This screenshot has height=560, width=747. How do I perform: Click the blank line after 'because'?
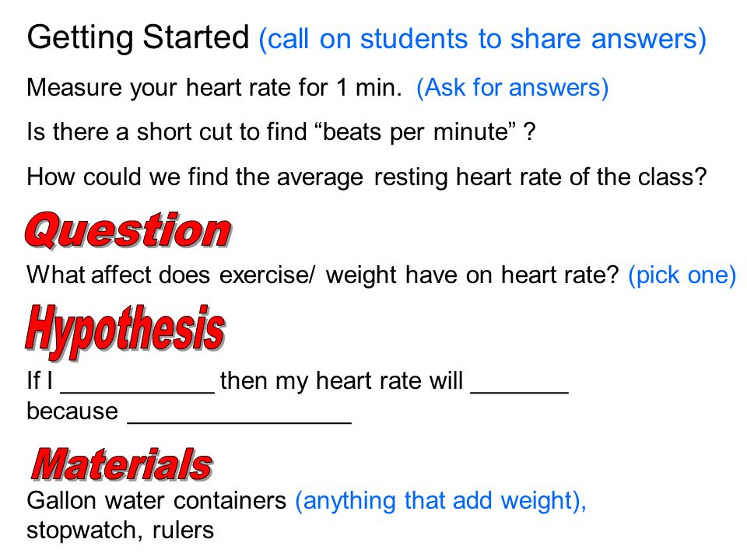tap(239, 422)
